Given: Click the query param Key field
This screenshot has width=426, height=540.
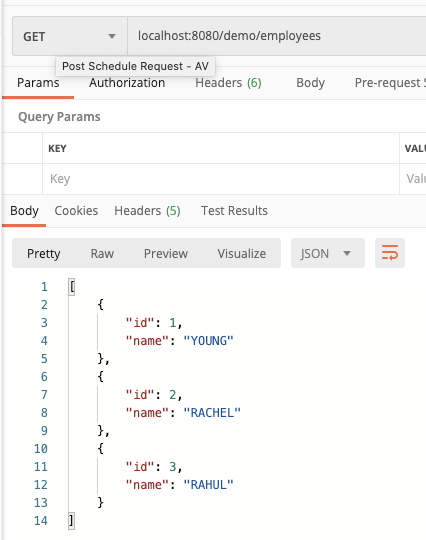Looking at the screenshot, I should point(221,179).
